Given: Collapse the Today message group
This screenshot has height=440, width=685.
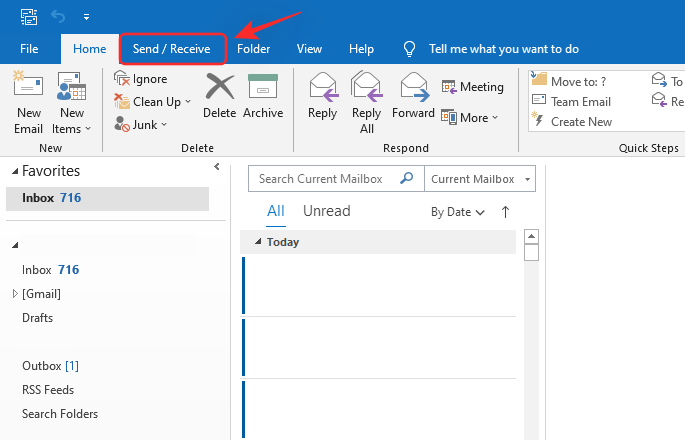Looking at the screenshot, I should tap(258, 242).
